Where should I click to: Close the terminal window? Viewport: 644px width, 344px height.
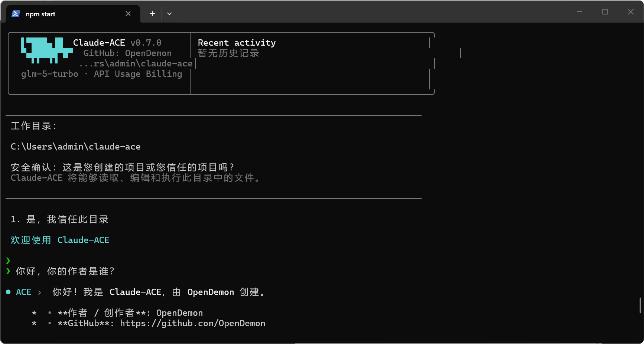pos(631,12)
